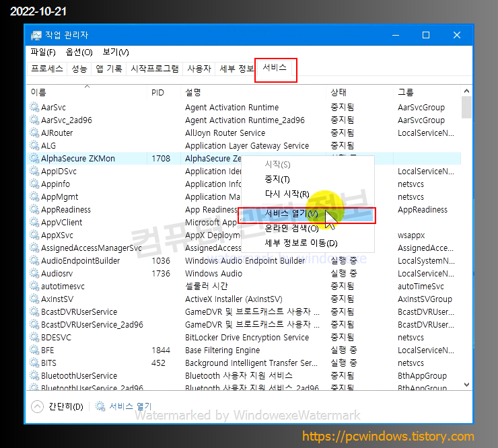Click the ALG service gear icon

[x=34, y=145]
